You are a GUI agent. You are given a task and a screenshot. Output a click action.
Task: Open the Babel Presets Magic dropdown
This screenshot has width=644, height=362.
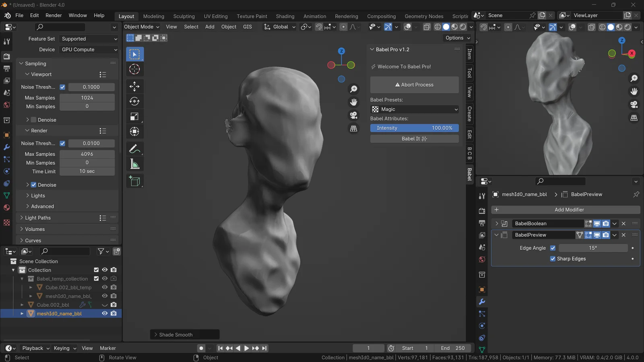point(414,109)
